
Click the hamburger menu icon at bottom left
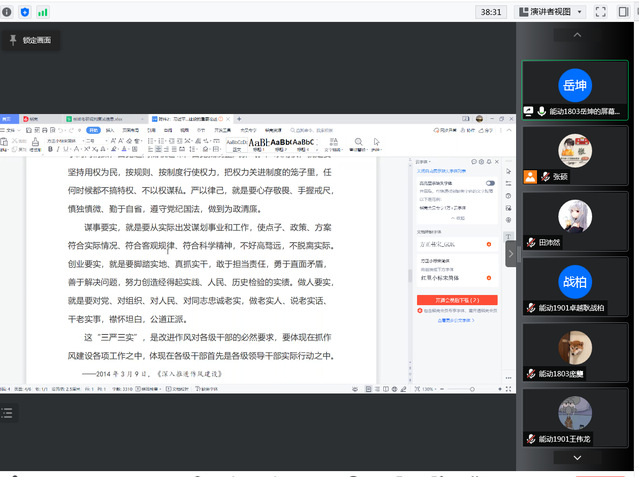(7, 412)
